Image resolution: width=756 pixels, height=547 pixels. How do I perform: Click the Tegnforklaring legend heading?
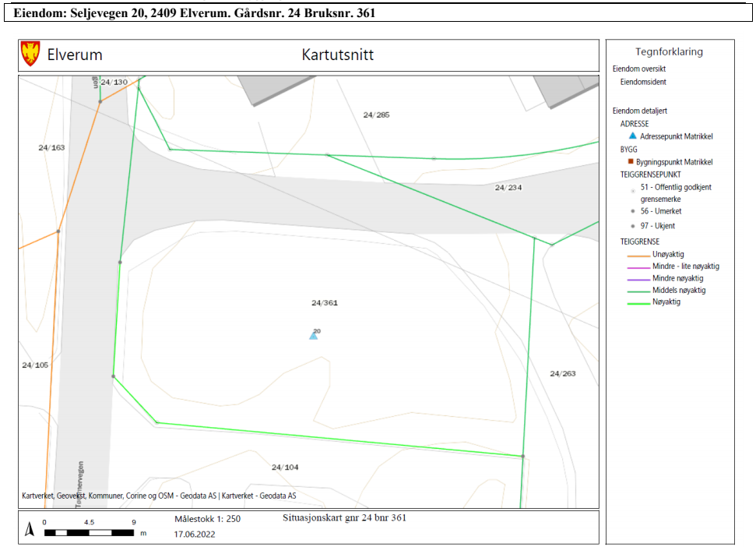[x=669, y=51]
